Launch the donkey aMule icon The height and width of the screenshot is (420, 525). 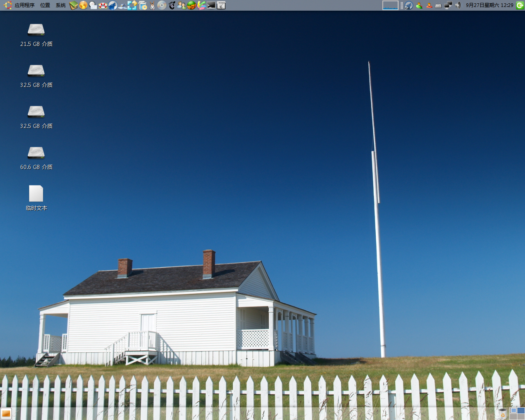coord(152,5)
